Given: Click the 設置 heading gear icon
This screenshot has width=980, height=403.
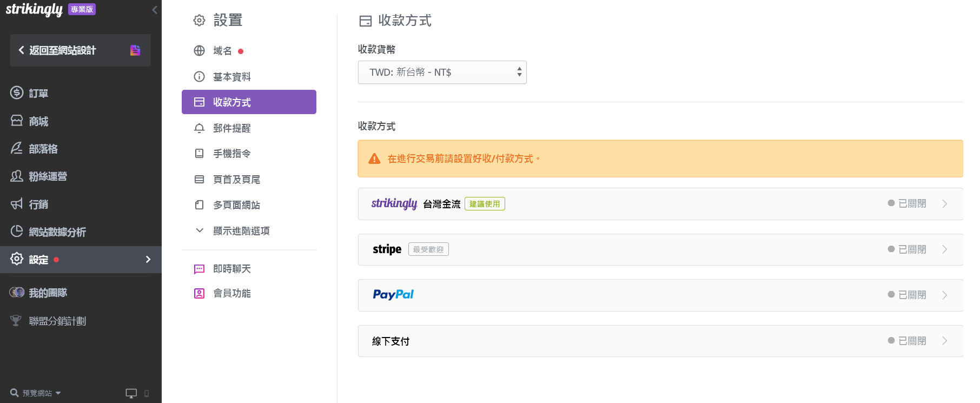Looking at the screenshot, I should [199, 21].
